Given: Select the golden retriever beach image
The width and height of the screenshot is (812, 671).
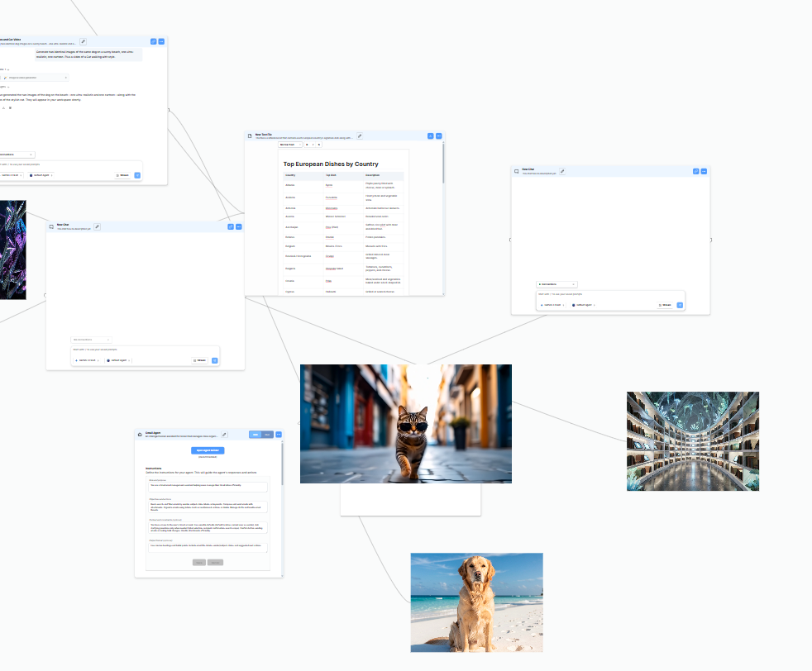Looking at the screenshot, I should [477, 602].
